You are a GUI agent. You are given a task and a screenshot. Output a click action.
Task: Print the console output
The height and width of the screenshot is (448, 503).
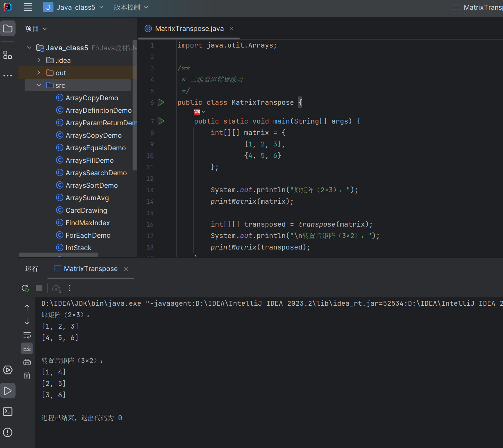(x=27, y=362)
